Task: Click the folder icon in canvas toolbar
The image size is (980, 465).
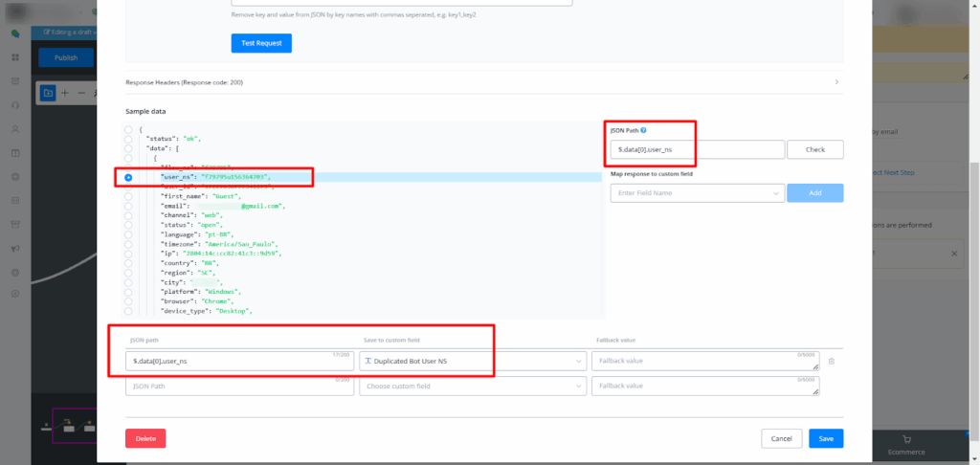Action: 48,93
